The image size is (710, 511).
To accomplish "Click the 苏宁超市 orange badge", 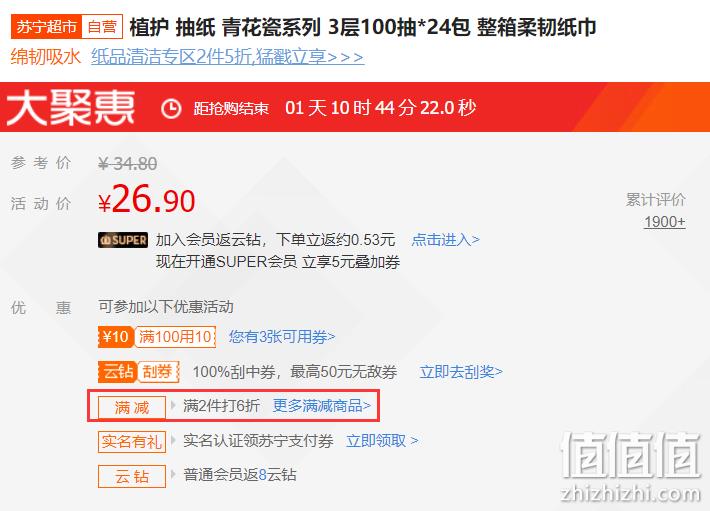I will click(46, 27).
